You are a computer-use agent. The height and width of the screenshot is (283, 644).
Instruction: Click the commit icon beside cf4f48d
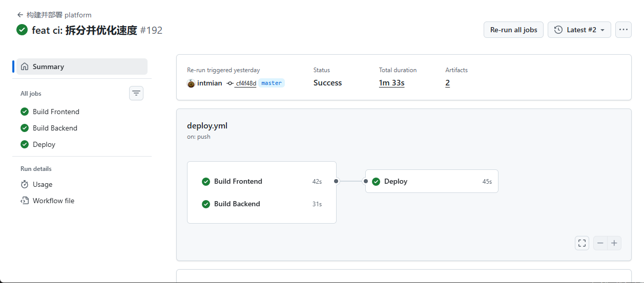tap(230, 83)
